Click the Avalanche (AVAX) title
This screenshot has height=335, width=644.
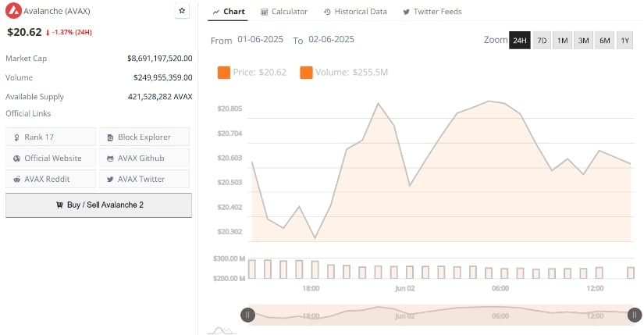[57, 11]
